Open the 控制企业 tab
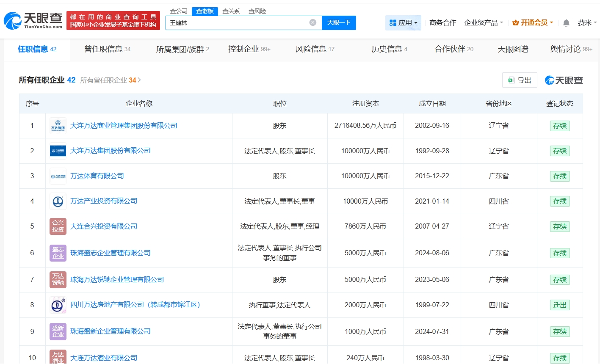600x364 pixels. coord(249,49)
